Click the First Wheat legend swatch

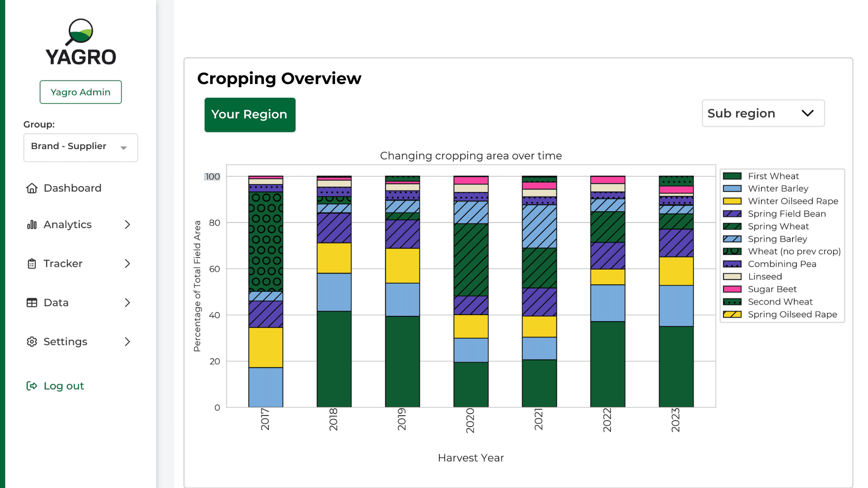click(732, 176)
